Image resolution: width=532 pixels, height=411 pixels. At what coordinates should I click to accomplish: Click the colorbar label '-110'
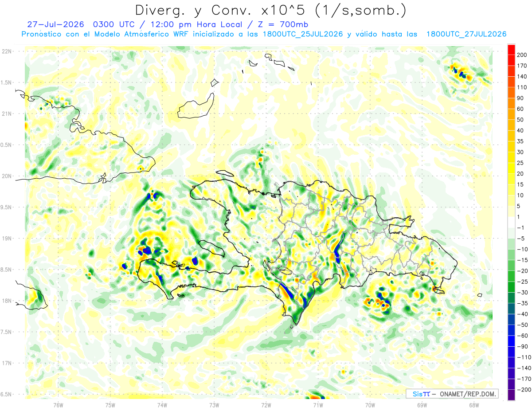pos(524,357)
